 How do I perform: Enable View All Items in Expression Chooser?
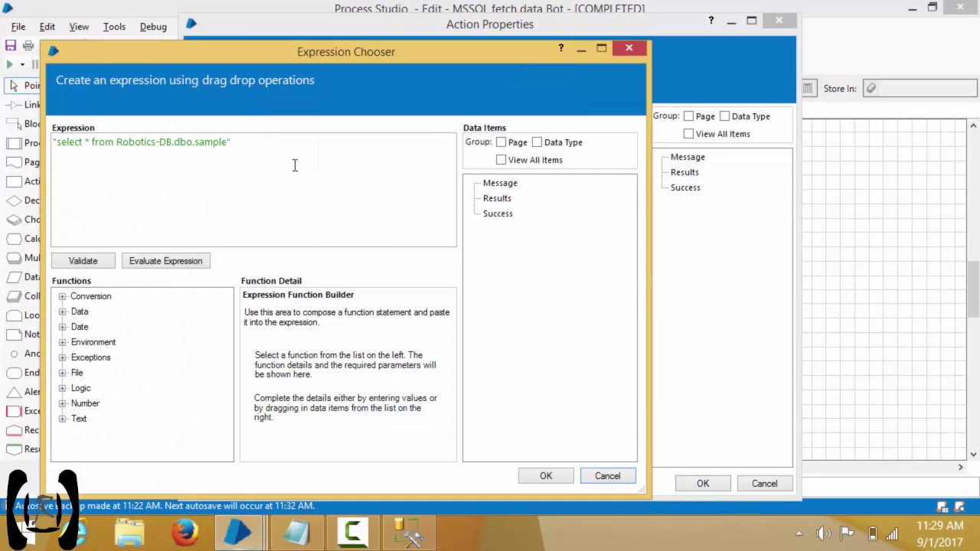click(x=501, y=160)
